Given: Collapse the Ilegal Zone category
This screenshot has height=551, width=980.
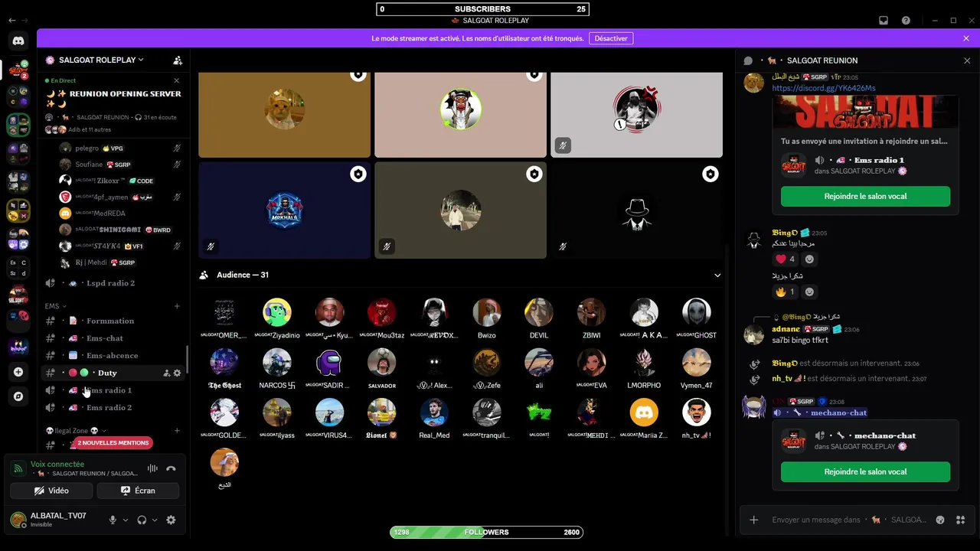Looking at the screenshot, I should point(76,431).
